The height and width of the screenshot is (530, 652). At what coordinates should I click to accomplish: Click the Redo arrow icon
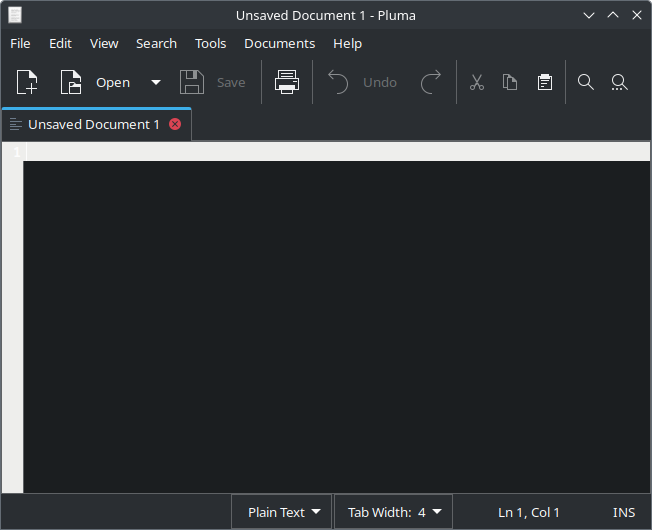[431, 82]
